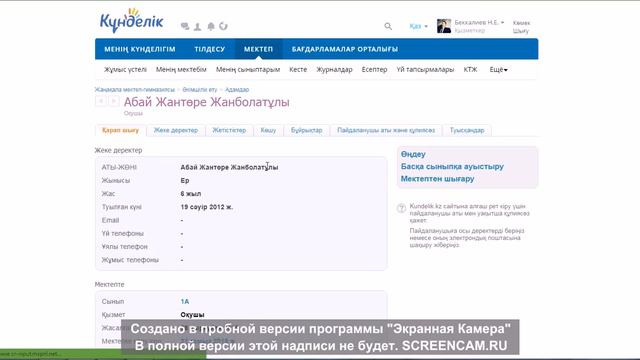The height and width of the screenshot is (360, 640).
Task: Click the gender value Ер
Action: pyautogui.click(x=185, y=180)
